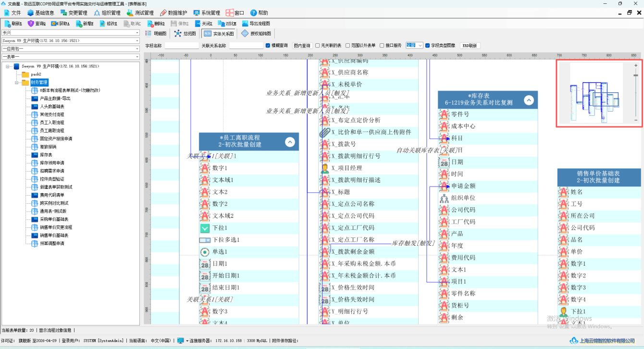This screenshot has width=644, height=349.
Task: Toggle the 模糊查询 checkbox
Action: [x=268, y=46]
